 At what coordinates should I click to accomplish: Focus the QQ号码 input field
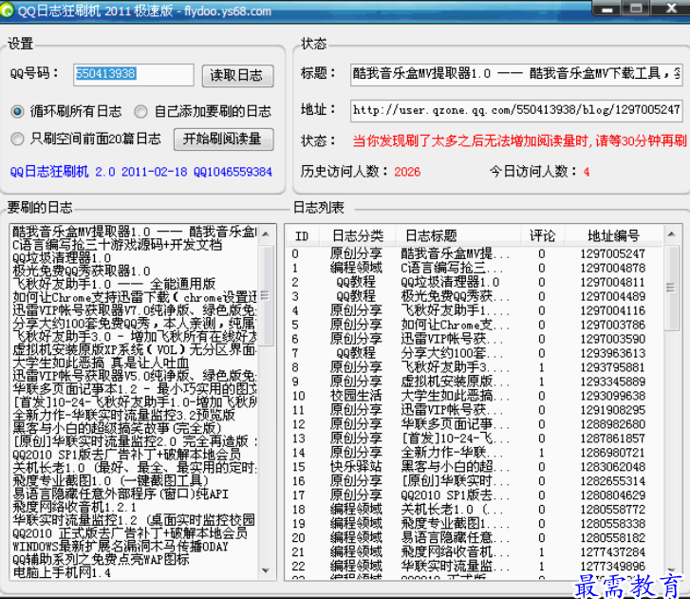[133, 74]
